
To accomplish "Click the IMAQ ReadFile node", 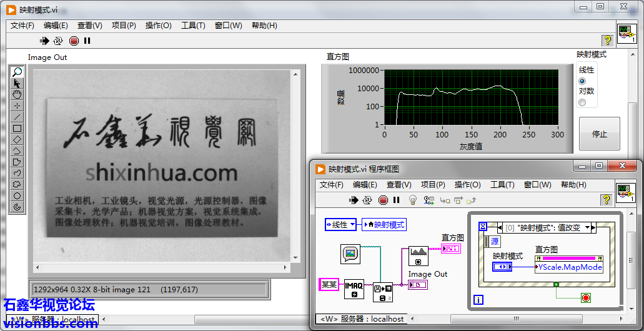I will pos(383,292).
